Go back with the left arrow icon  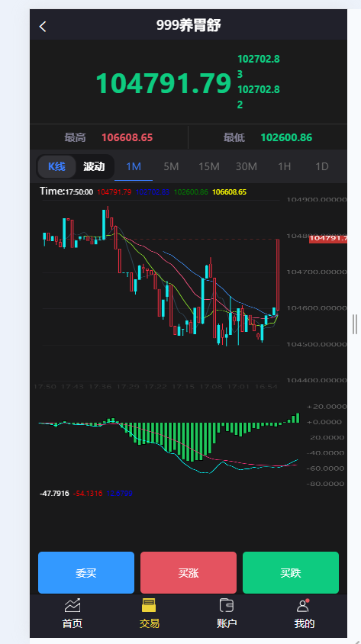43,26
